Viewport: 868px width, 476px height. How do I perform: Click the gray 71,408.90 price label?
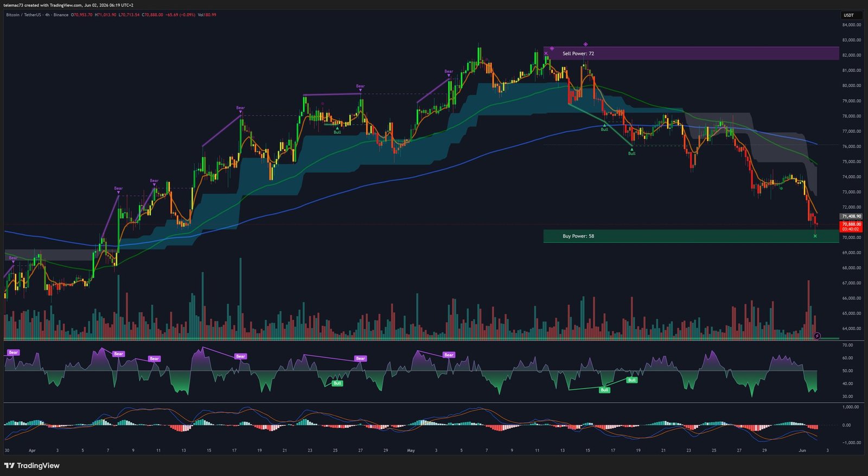[851, 216]
